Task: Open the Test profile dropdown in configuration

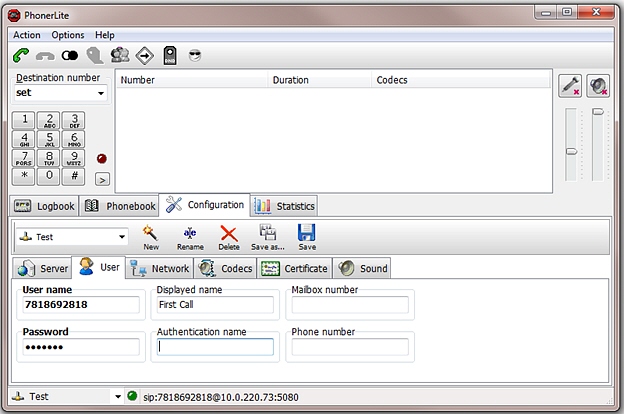Action: point(122,237)
